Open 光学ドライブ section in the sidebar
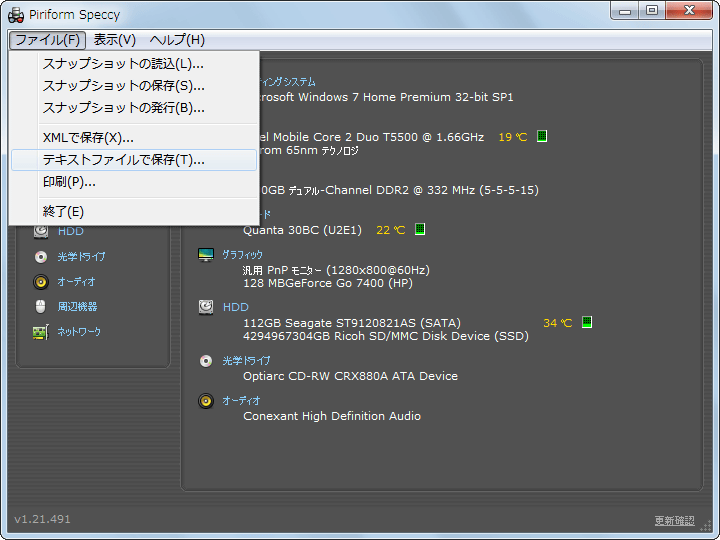The width and height of the screenshot is (720, 540). coord(81,257)
